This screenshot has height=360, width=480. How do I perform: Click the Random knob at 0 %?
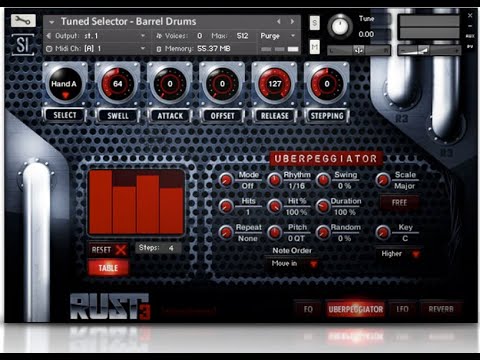coord(323,233)
